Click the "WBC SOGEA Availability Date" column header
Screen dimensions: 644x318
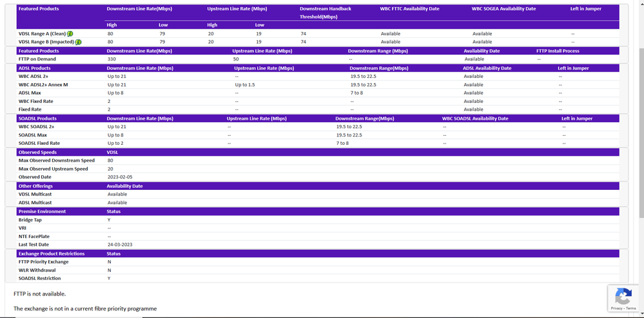click(503, 8)
